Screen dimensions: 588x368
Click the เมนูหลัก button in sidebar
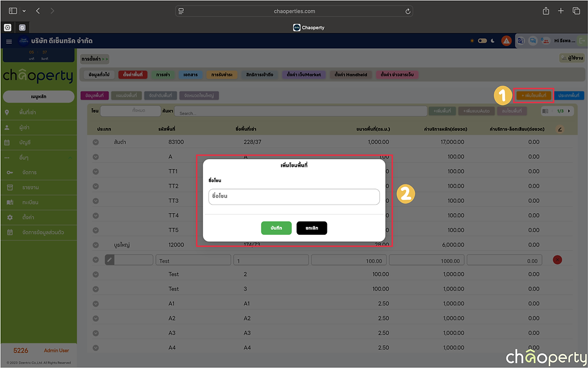(38, 97)
